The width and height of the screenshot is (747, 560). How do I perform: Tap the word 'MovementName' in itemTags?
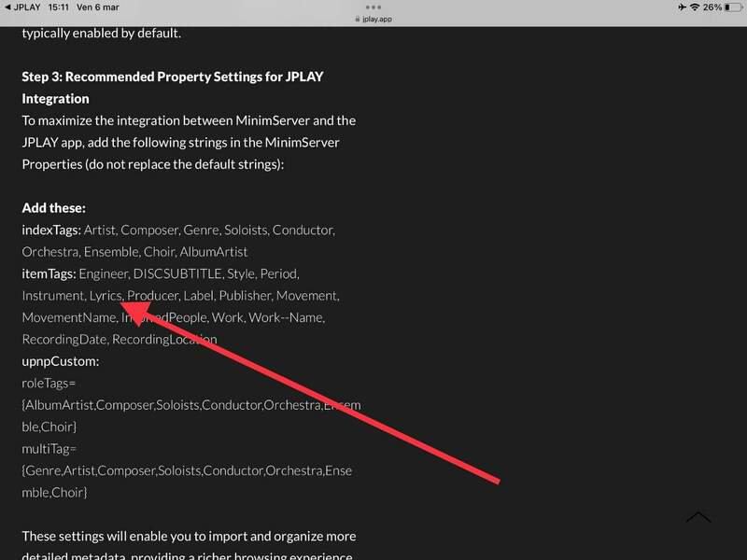point(69,317)
